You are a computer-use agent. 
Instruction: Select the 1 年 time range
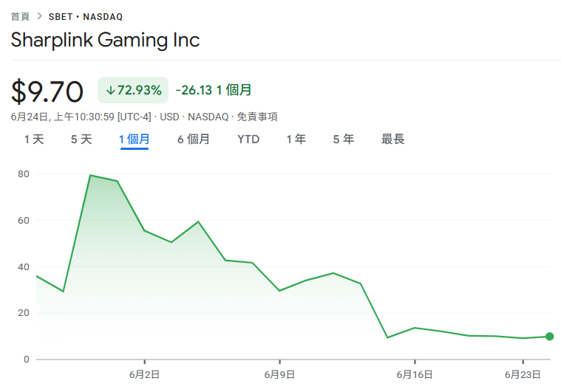[296, 139]
